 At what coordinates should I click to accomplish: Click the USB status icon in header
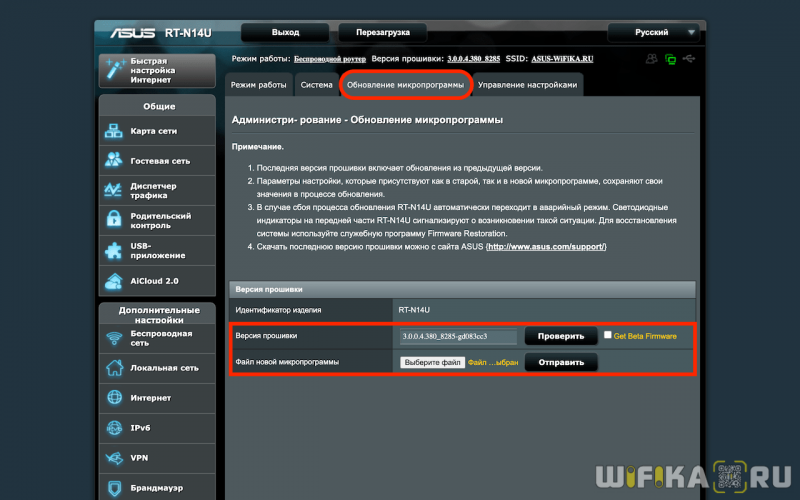689,59
